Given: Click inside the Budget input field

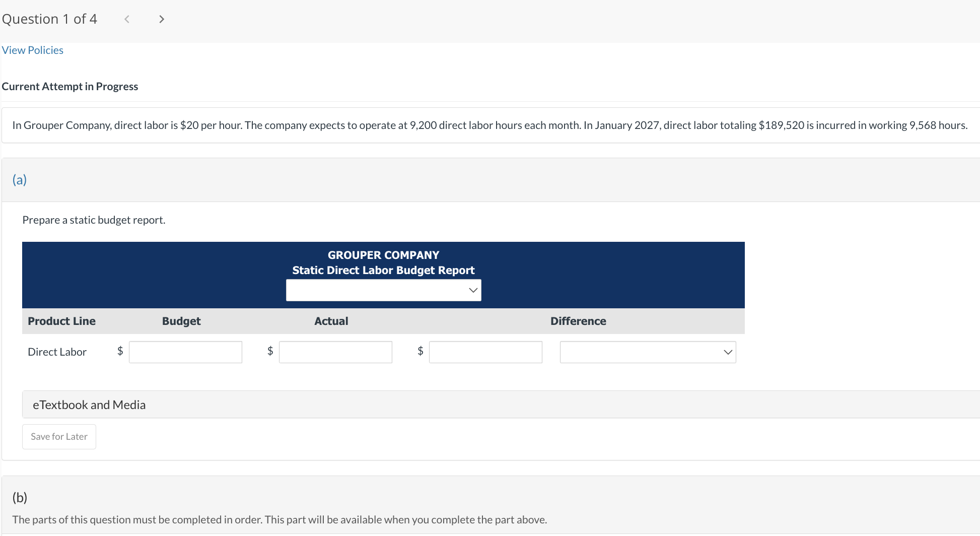Looking at the screenshot, I should [x=185, y=352].
